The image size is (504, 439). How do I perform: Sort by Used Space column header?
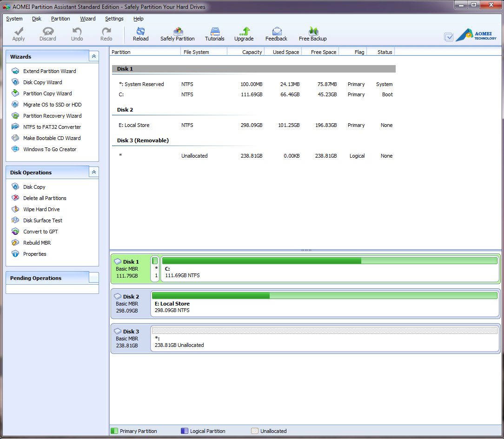(283, 52)
